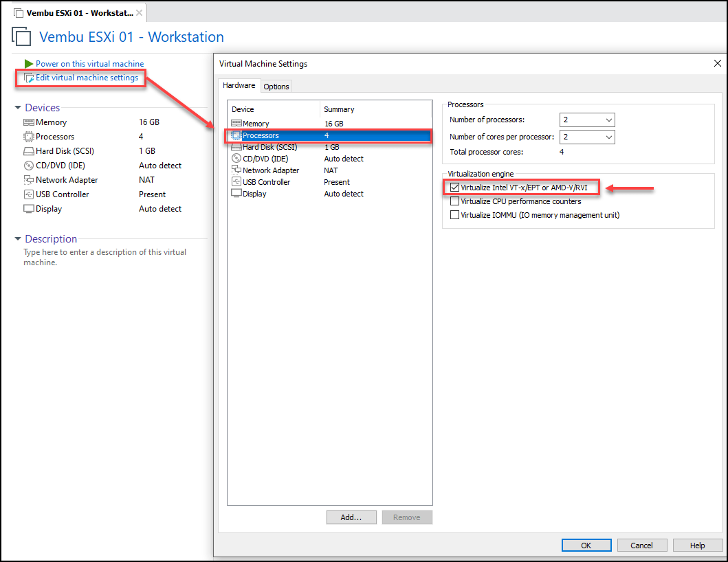Collapse the Description section
The image size is (728, 562).
18,239
